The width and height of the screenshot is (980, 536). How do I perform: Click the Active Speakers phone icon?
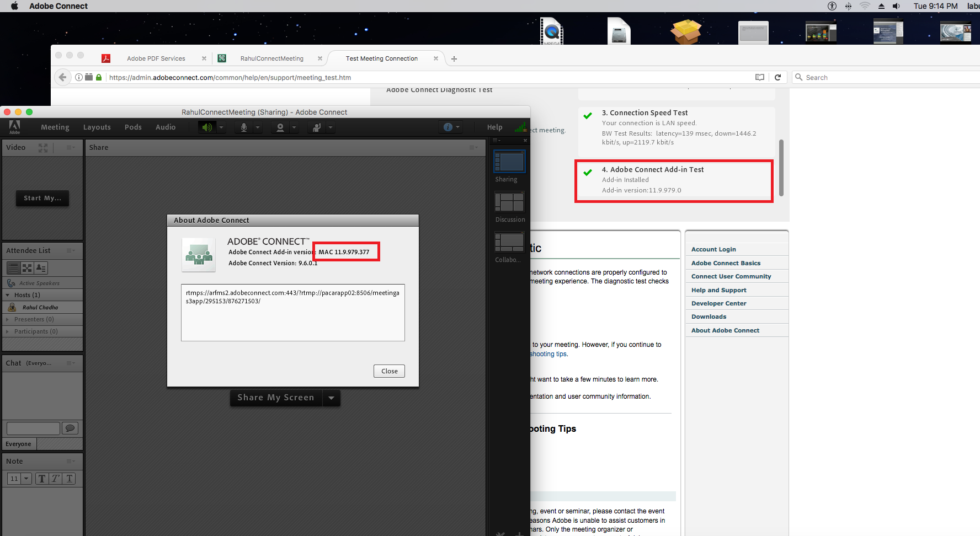pyautogui.click(x=11, y=283)
